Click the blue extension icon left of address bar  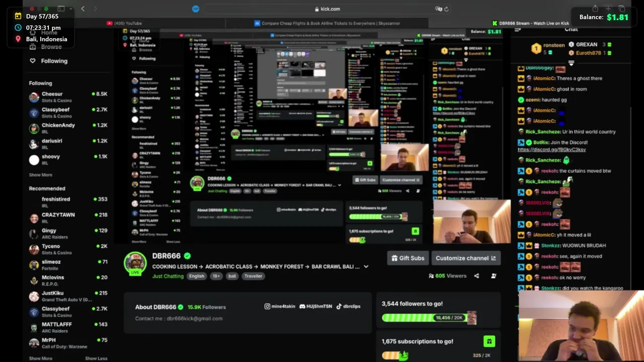point(196,9)
